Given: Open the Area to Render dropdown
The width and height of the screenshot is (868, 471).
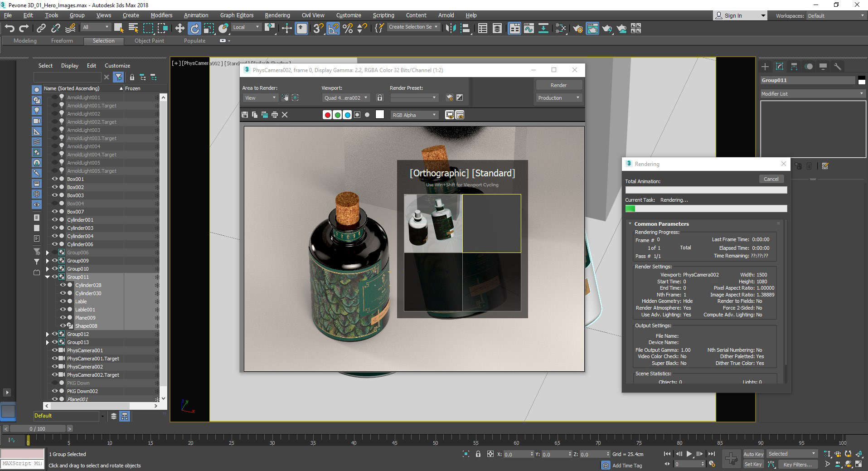Looking at the screenshot, I should point(260,98).
